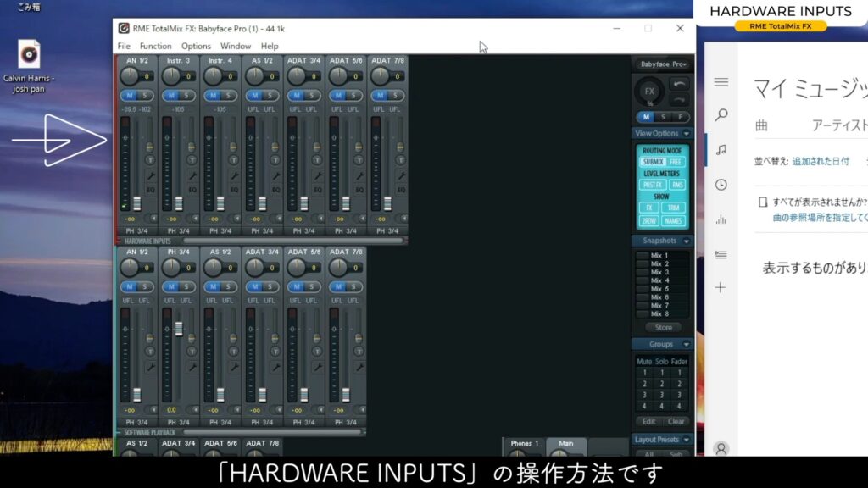Click the account user icon in Groove Music

(x=721, y=449)
